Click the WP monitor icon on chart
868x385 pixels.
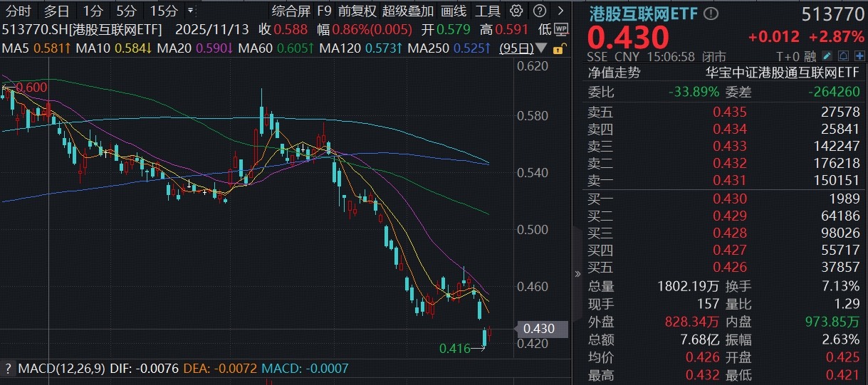(561, 29)
